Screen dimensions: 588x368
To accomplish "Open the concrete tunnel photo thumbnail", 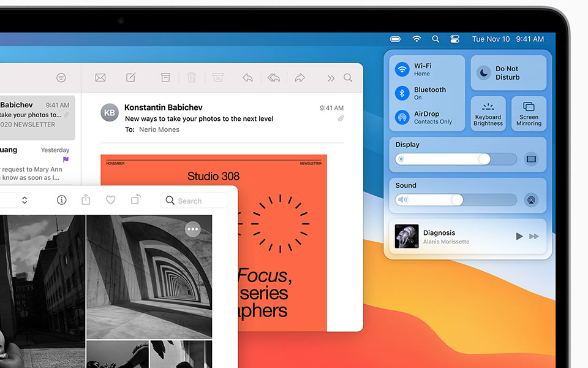I will coord(149,277).
